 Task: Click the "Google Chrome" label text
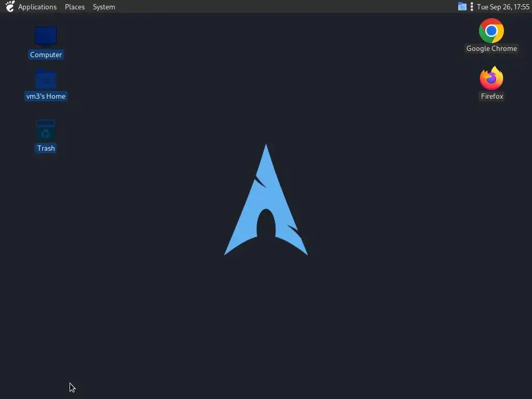click(491, 48)
